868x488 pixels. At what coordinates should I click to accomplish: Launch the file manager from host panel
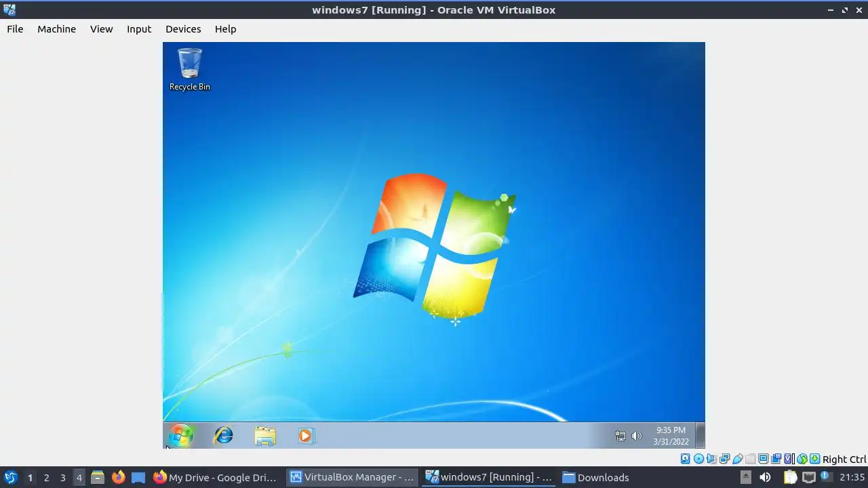[98, 477]
